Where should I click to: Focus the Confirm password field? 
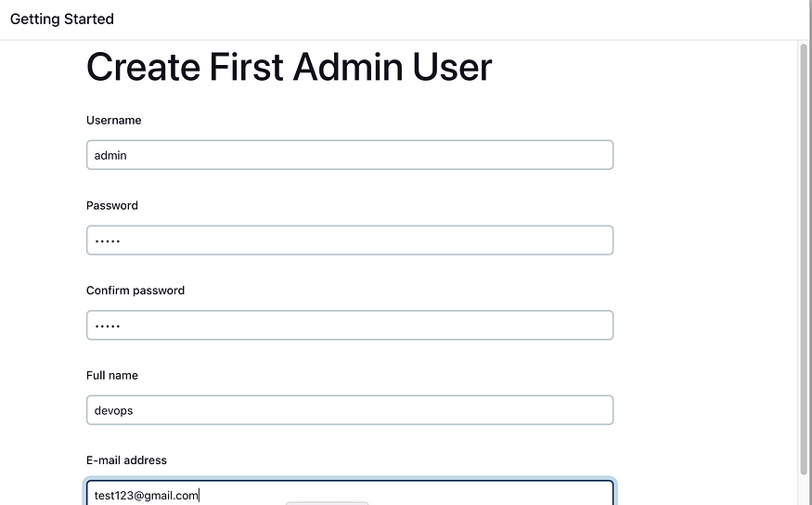350,325
